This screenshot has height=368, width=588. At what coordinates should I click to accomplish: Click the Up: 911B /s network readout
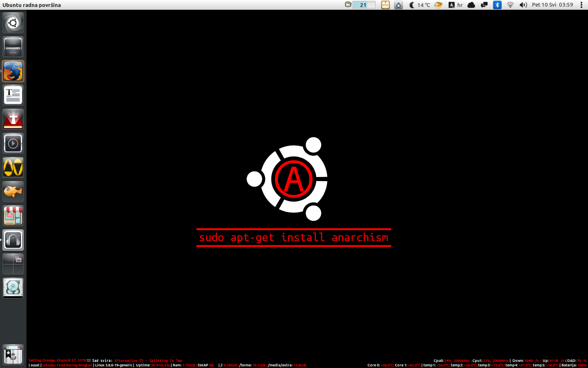pyautogui.click(x=554, y=361)
